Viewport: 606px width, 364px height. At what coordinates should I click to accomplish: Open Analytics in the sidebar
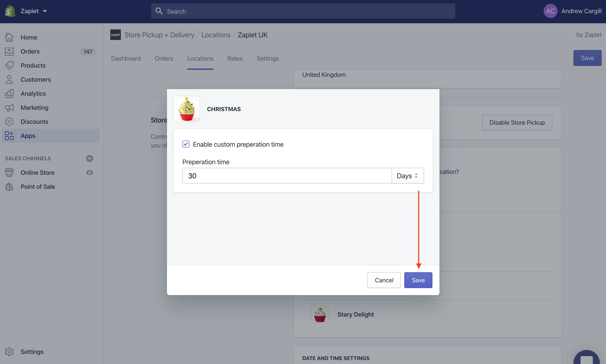coord(33,94)
